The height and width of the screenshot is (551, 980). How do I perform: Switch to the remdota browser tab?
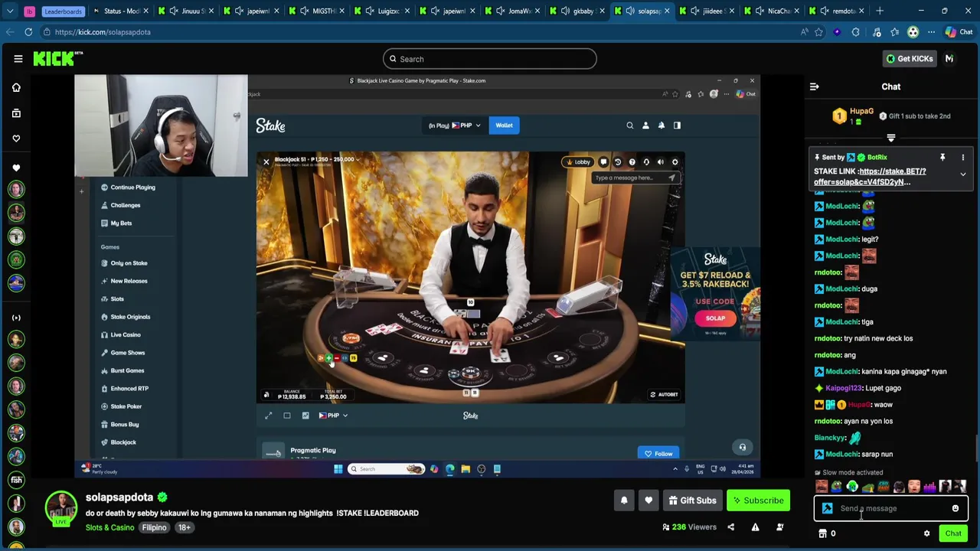point(838,11)
